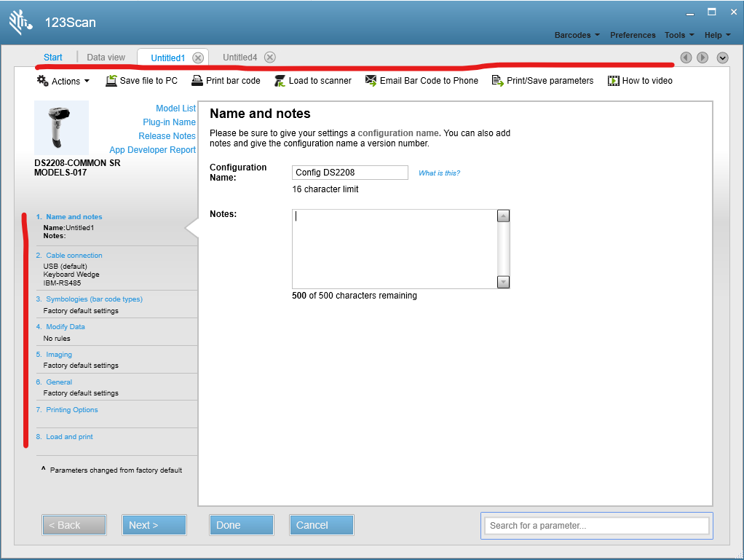Open the App Developer Report link
Viewport: 744px width, 560px height.
tap(152, 149)
